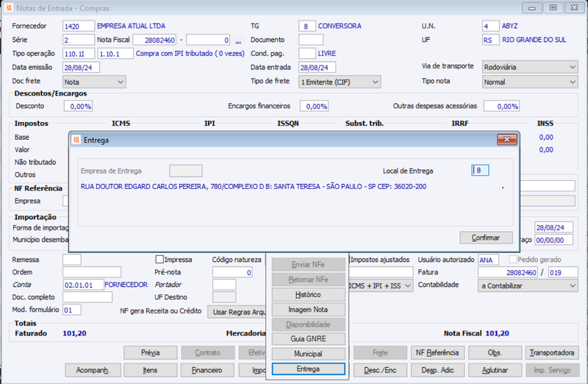Click the delivery address text RUA DOUTOR EDGARD
Image resolution: width=588 pixels, height=384 pixels.
click(x=254, y=187)
